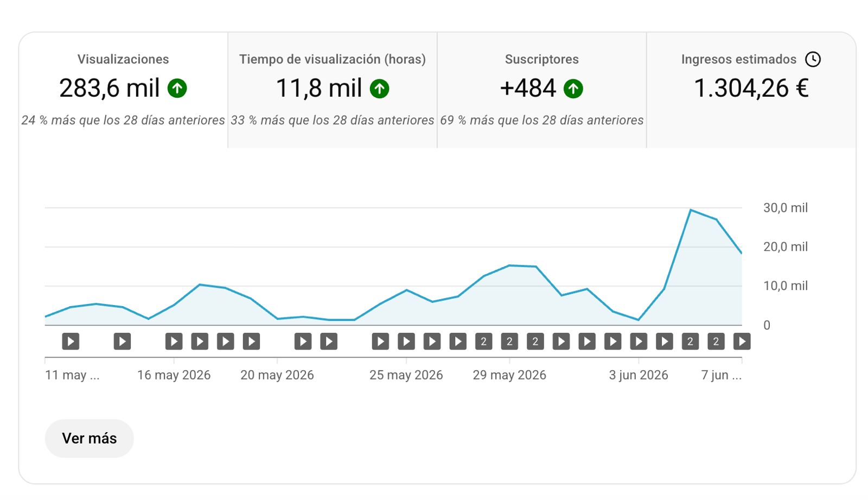Screen dimensions: 868x500
Task: Click '33 % más que los 28 días anteriores'
Action: (x=333, y=120)
